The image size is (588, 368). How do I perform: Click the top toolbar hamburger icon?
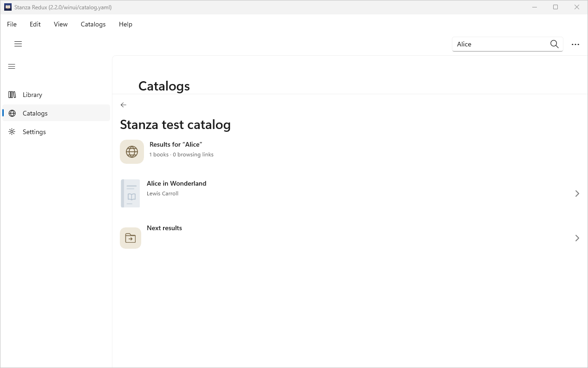coord(18,44)
